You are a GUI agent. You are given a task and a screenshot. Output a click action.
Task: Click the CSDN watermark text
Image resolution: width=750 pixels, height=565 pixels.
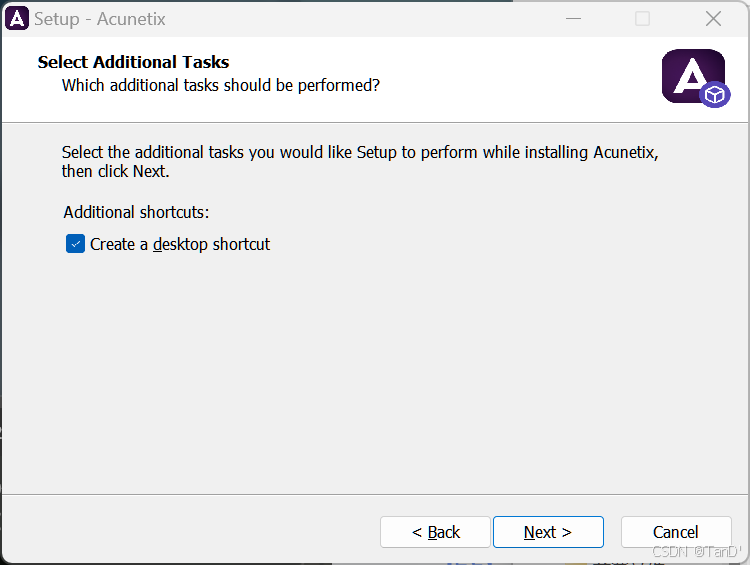click(693, 552)
